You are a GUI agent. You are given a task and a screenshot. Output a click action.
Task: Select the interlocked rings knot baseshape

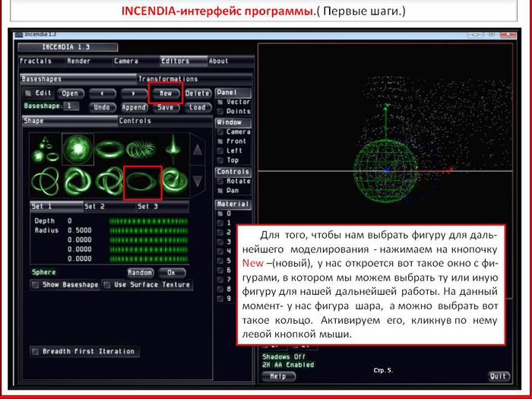(x=109, y=182)
